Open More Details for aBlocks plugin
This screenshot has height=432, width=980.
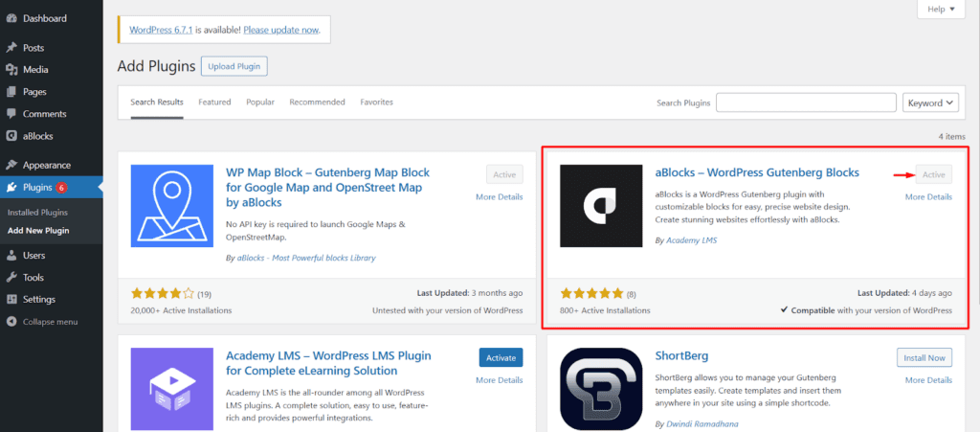tap(928, 197)
